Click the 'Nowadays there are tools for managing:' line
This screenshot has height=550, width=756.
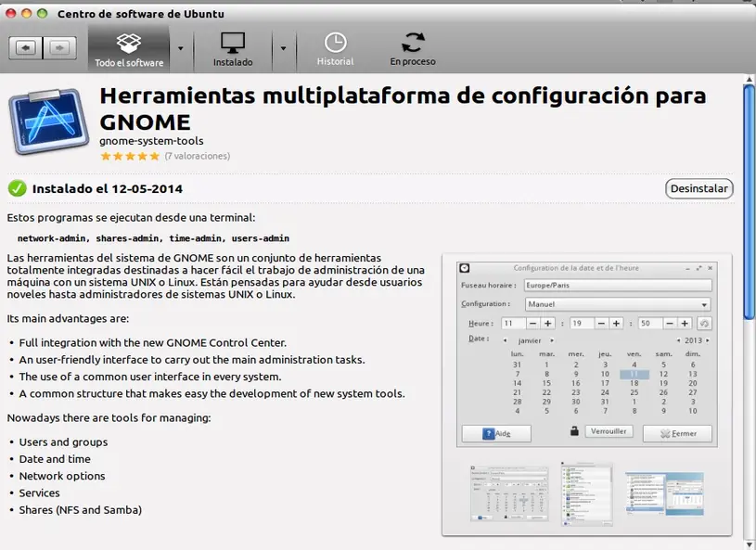(x=109, y=418)
